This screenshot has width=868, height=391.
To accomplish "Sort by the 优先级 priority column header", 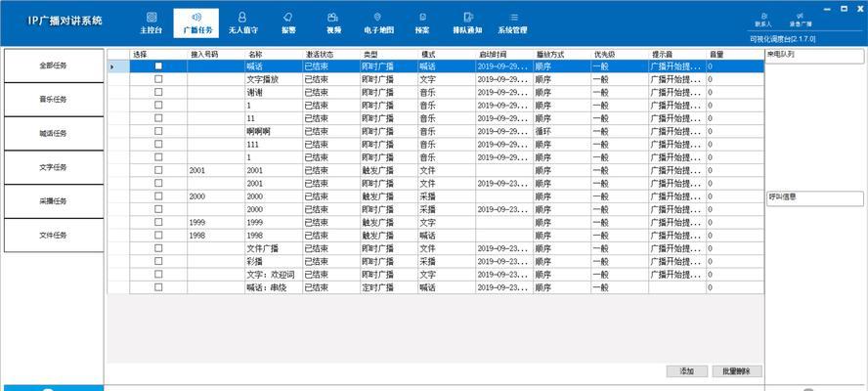I will coord(619,55).
